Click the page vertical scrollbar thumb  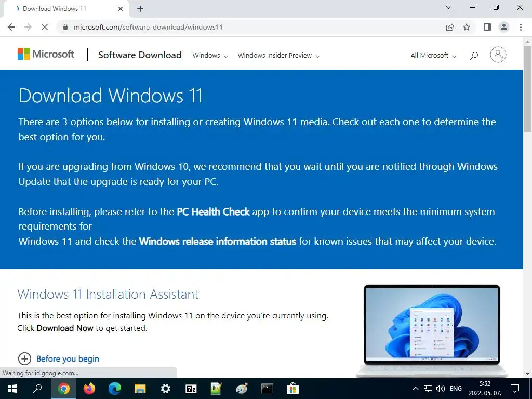[527, 88]
